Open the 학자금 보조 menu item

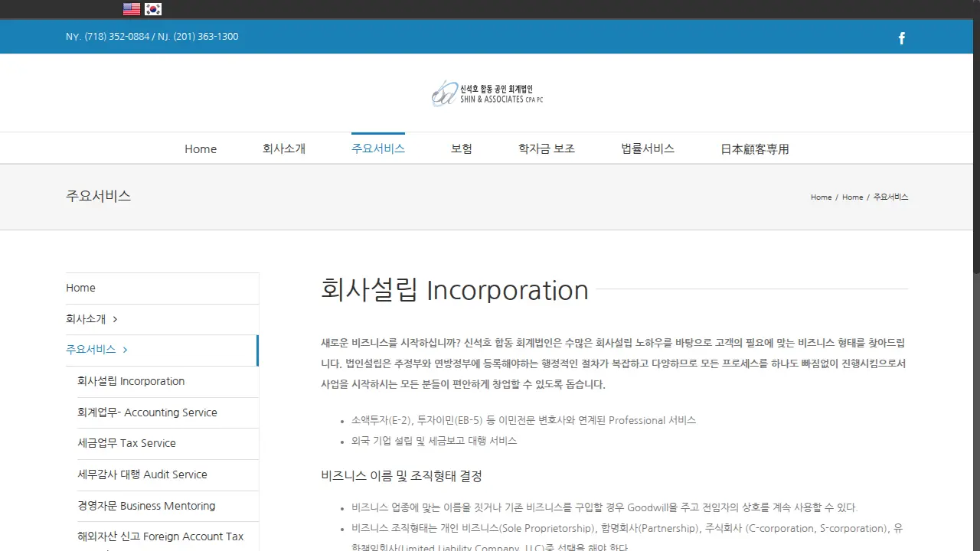pos(547,149)
